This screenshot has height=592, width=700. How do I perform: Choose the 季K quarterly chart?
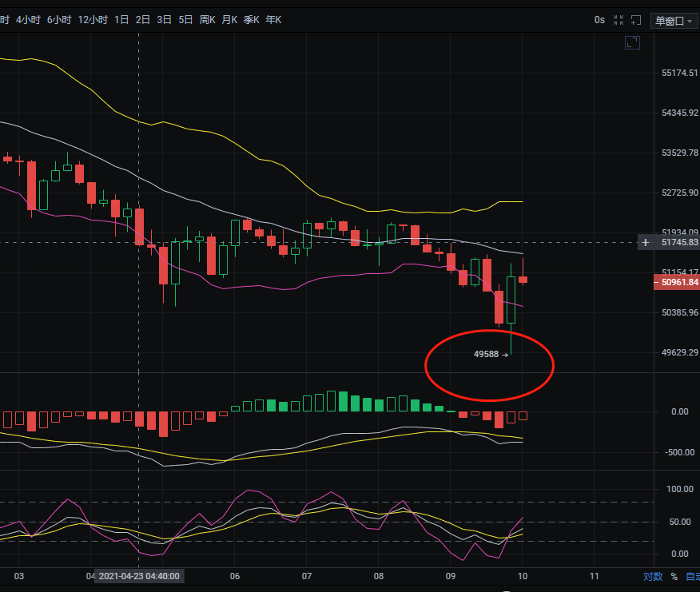252,20
